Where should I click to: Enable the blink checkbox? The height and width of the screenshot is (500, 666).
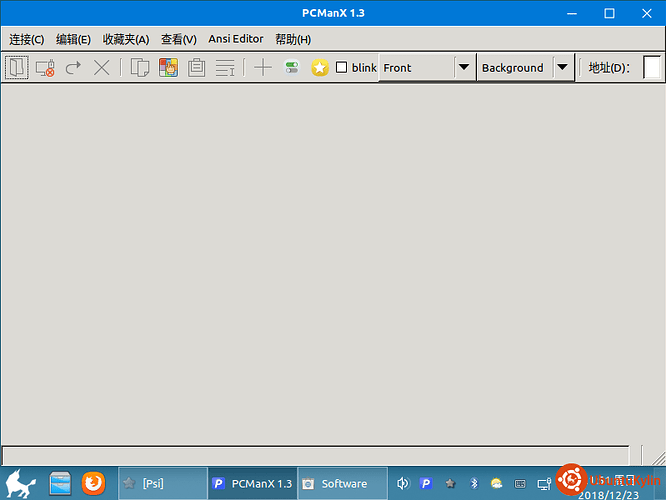(x=341, y=67)
